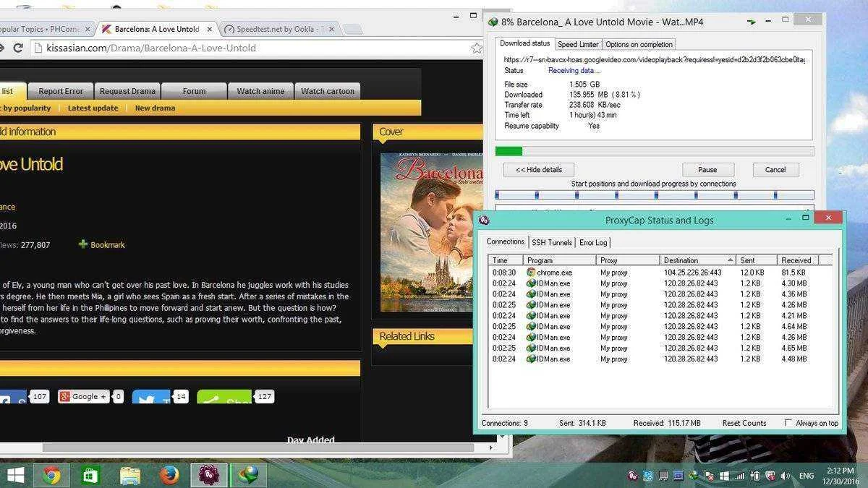Open File Explorer from the taskbar

(x=130, y=475)
